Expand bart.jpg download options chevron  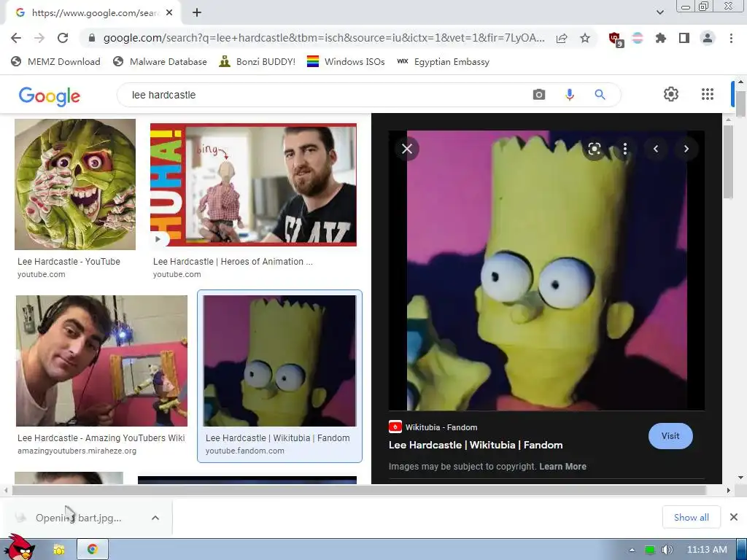point(155,518)
